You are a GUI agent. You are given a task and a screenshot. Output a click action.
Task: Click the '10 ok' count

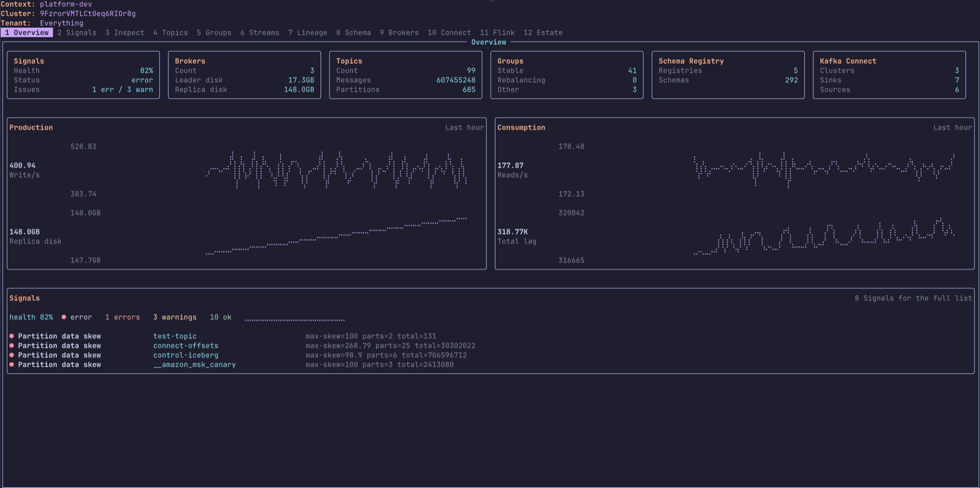point(221,317)
